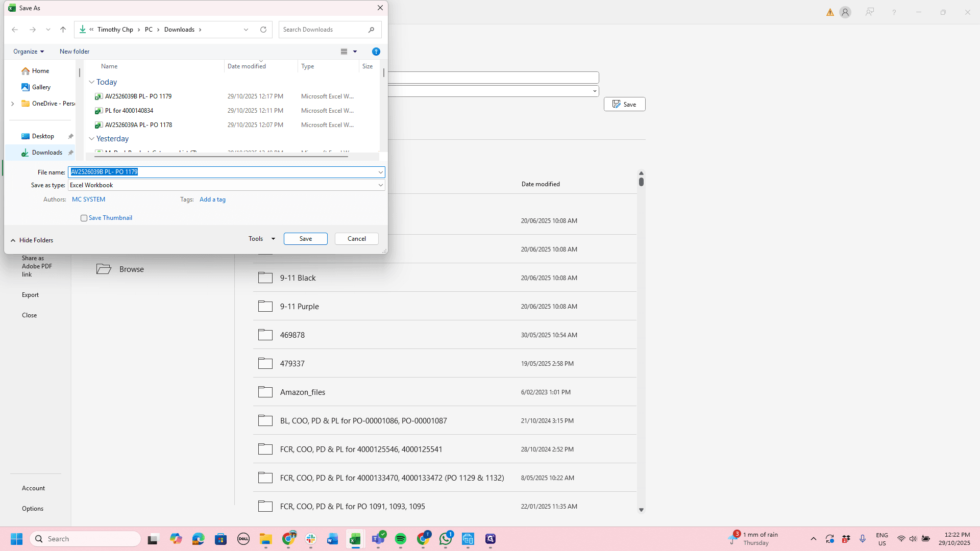Open Spotify from taskbar
Screen dimensions: 980x551
point(401,539)
